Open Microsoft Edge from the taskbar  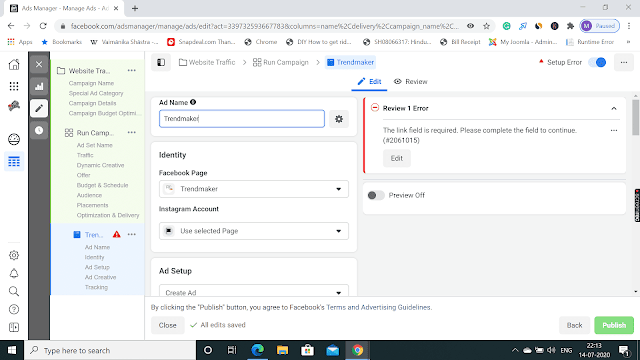[258, 350]
